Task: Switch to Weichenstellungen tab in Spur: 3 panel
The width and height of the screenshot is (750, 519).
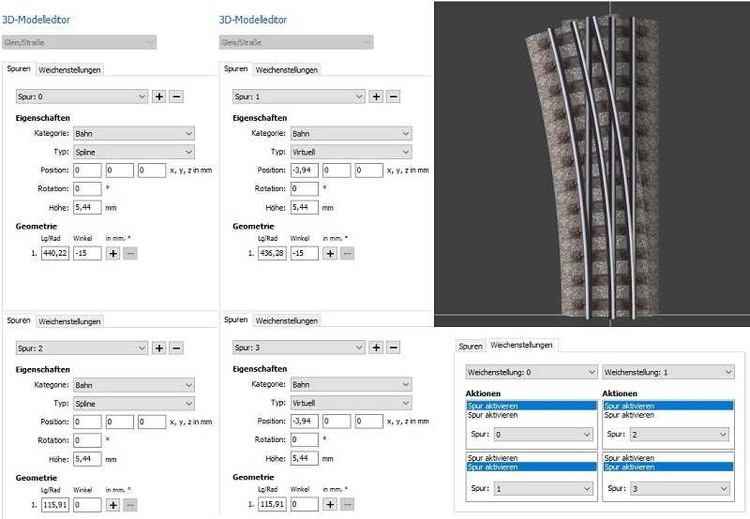Action: point(287,320)
